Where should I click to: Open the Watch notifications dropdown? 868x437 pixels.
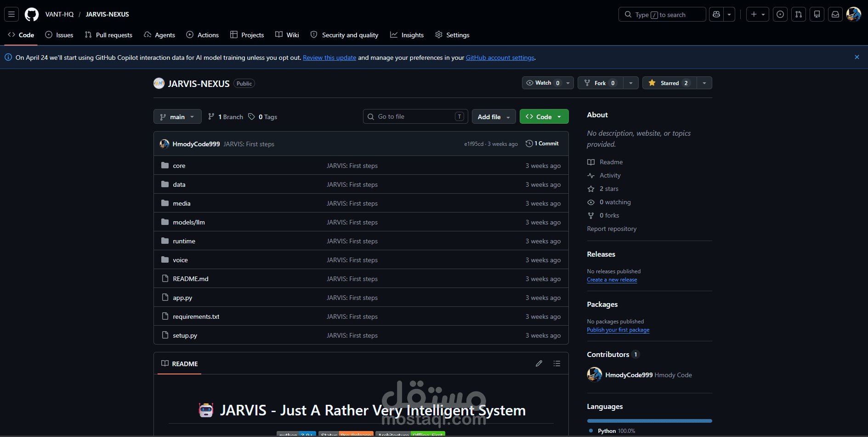(x=548, y=83)
